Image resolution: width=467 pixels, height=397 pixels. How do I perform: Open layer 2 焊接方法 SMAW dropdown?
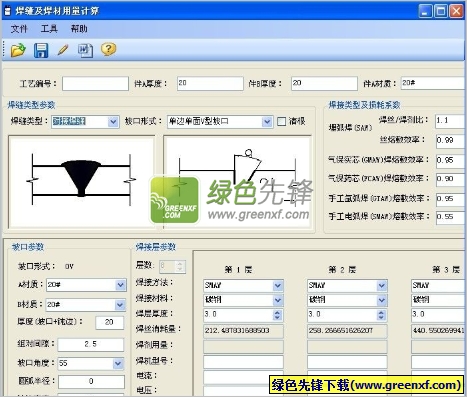(382, 286)
